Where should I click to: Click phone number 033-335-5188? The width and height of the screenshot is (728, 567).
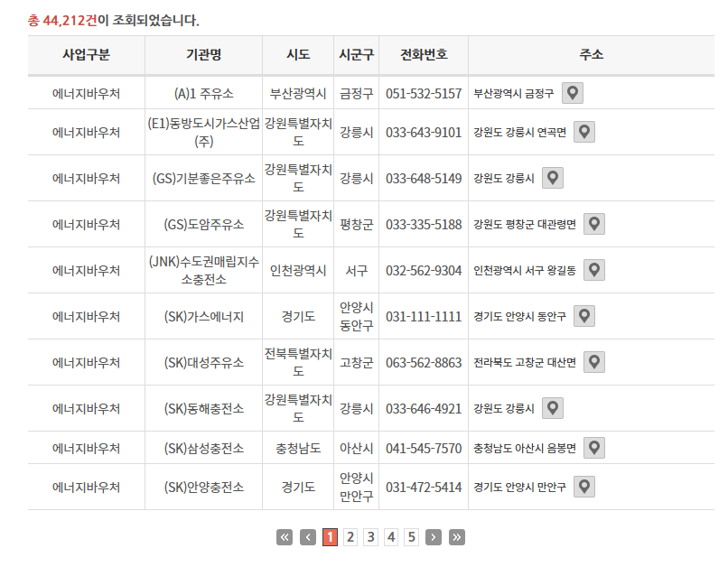[x=424, y=225]
